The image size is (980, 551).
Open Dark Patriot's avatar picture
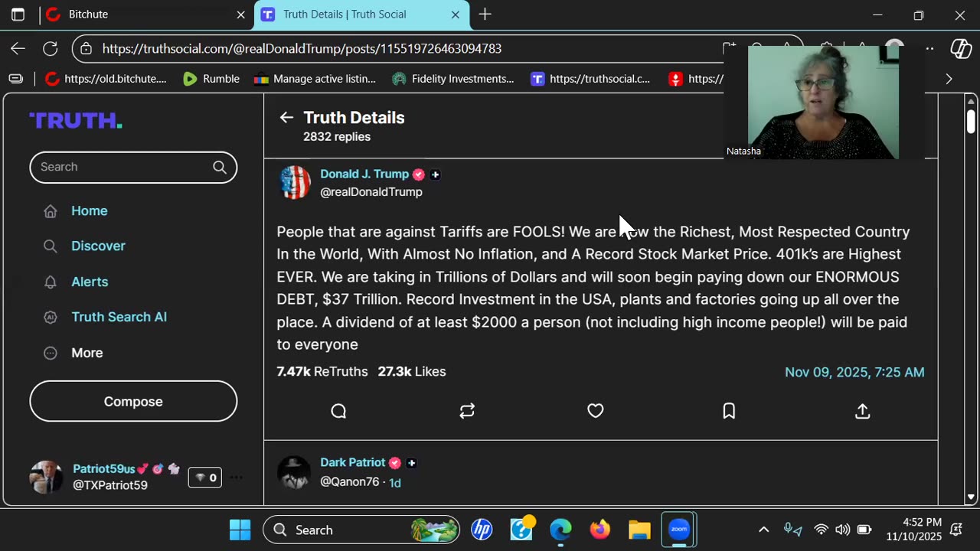(294, 472)
